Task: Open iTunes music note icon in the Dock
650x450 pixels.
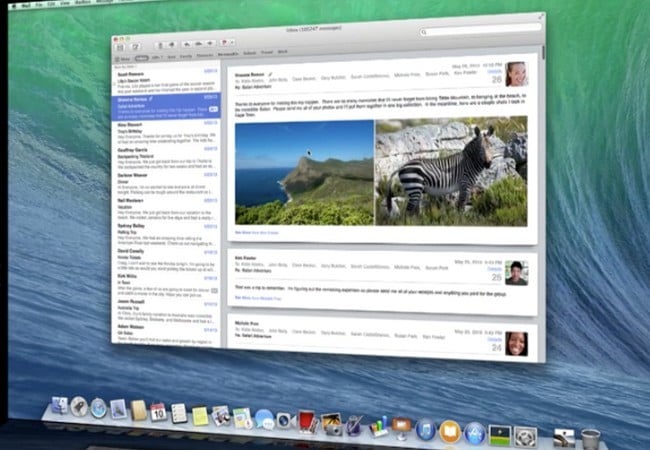Action: (426, 429)
